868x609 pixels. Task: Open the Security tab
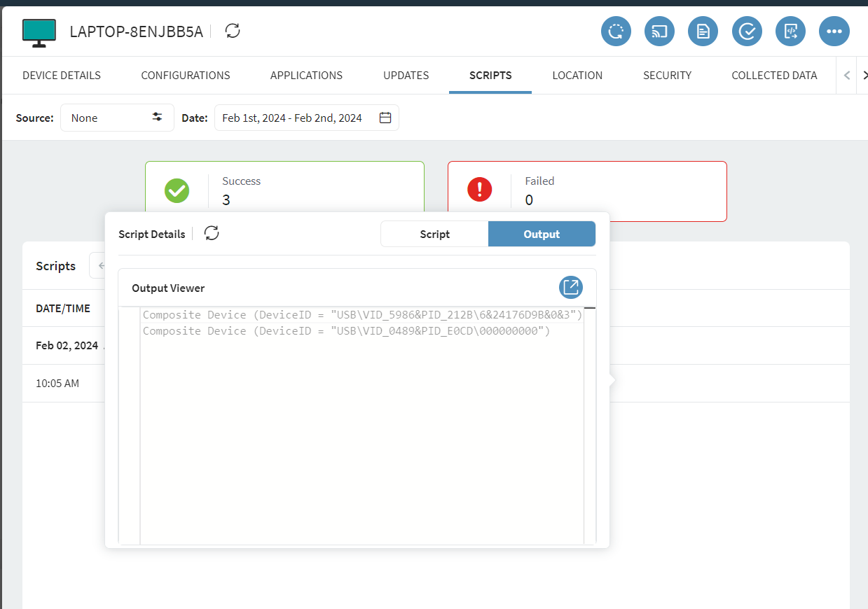click(x=667, y=76)
